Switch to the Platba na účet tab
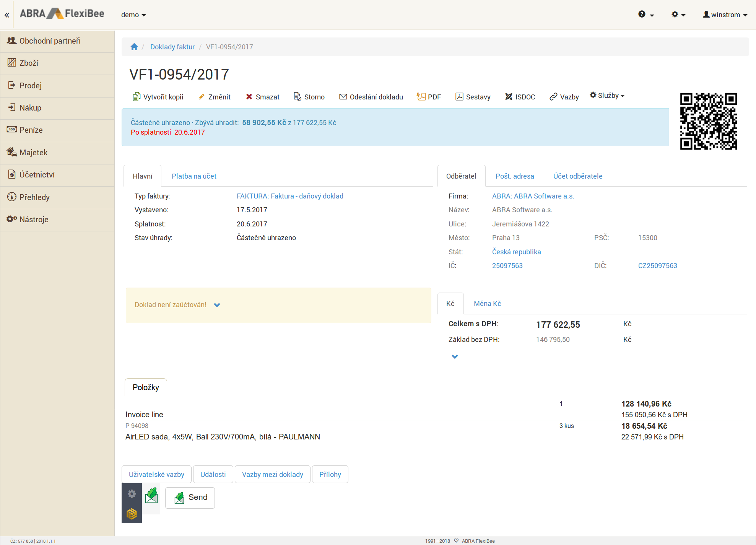Image resolution: width=756 pixels, height=545 pixels. coord(194,176)
